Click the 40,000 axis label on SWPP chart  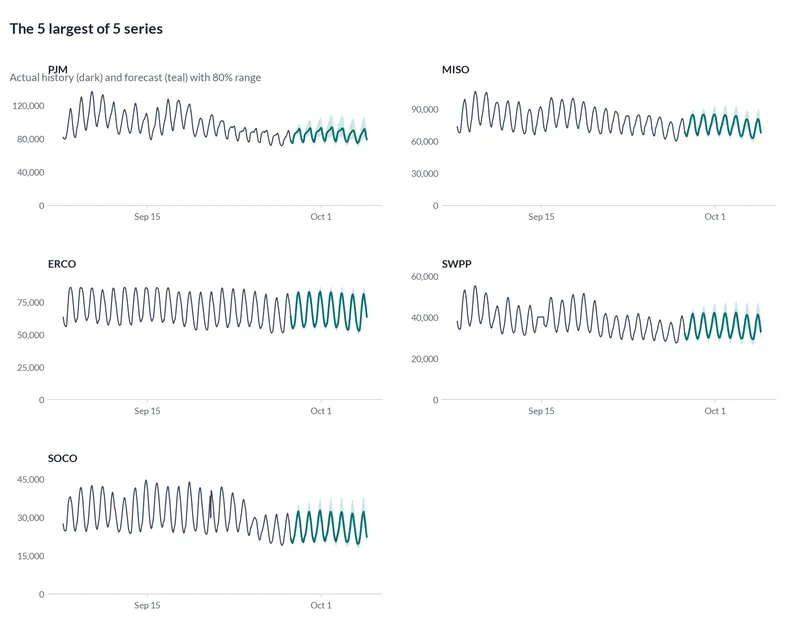click(x=424, y=317)
